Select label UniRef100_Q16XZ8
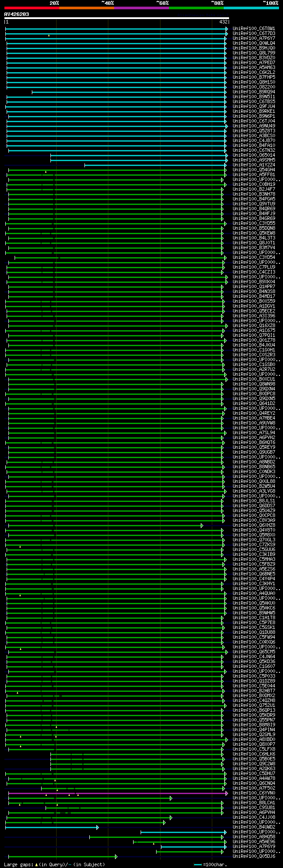The image size is (283, 868). coord(254,326)
